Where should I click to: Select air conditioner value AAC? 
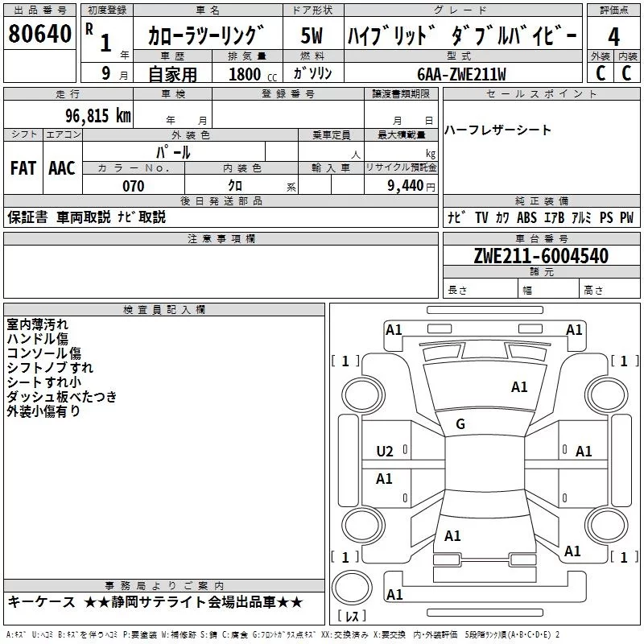tap(62, 168)
